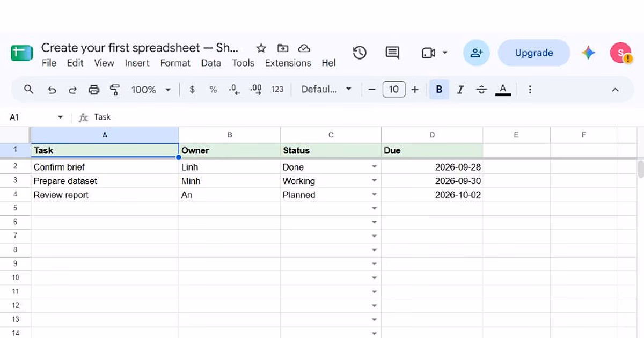Increase font size with plus

click(x=415, y=90)
